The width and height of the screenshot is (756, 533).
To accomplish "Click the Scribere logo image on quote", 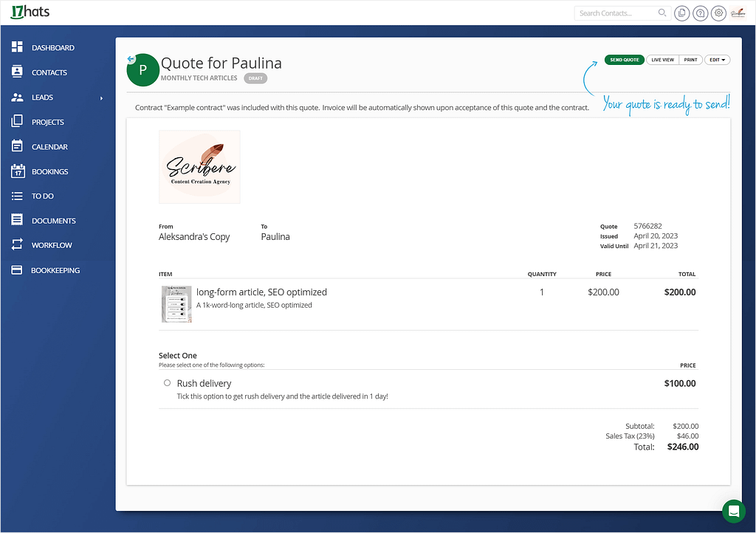I will (199, 167).
